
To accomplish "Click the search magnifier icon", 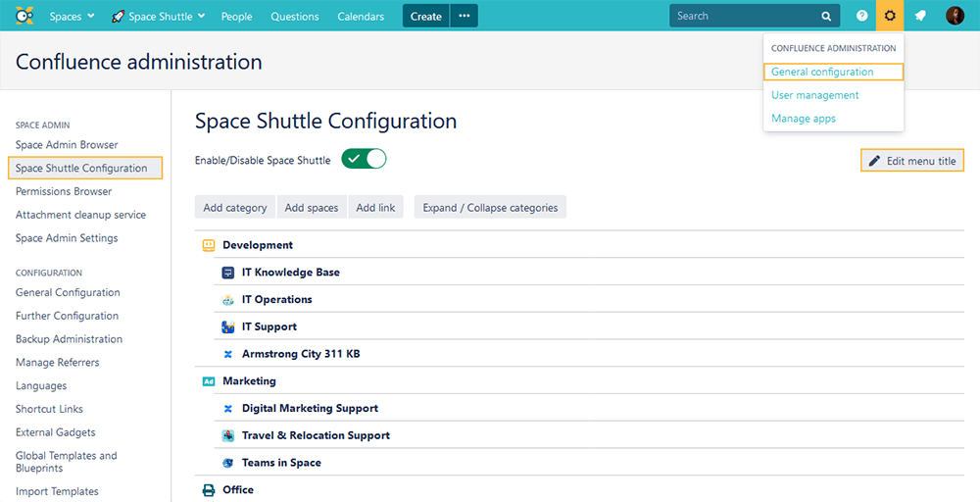I will 826,17.
